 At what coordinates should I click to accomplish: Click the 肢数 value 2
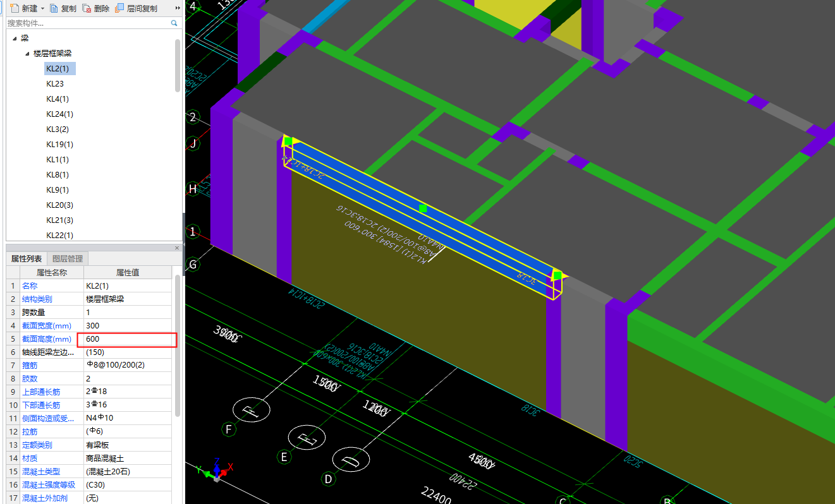pos(127,378)
